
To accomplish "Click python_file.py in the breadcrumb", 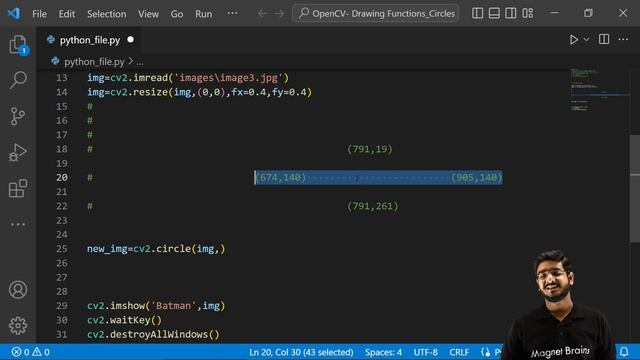I will [x=94, y=62].
